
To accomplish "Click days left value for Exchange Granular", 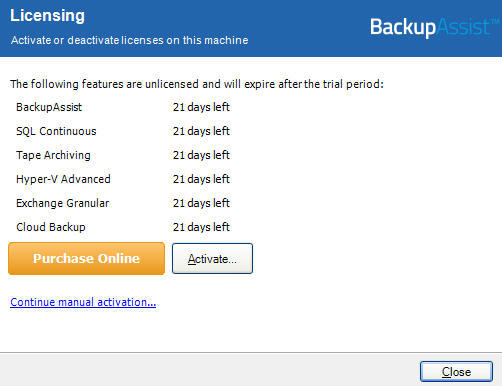I will (201, 203).
